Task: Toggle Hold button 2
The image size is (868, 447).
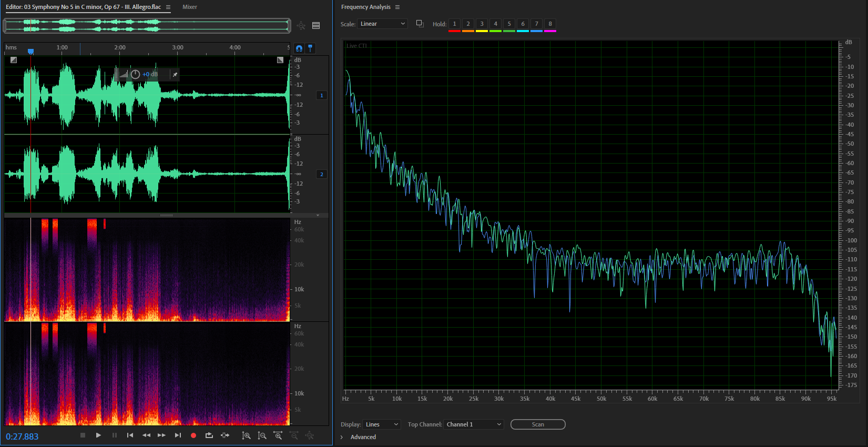Action: (468, 24)
